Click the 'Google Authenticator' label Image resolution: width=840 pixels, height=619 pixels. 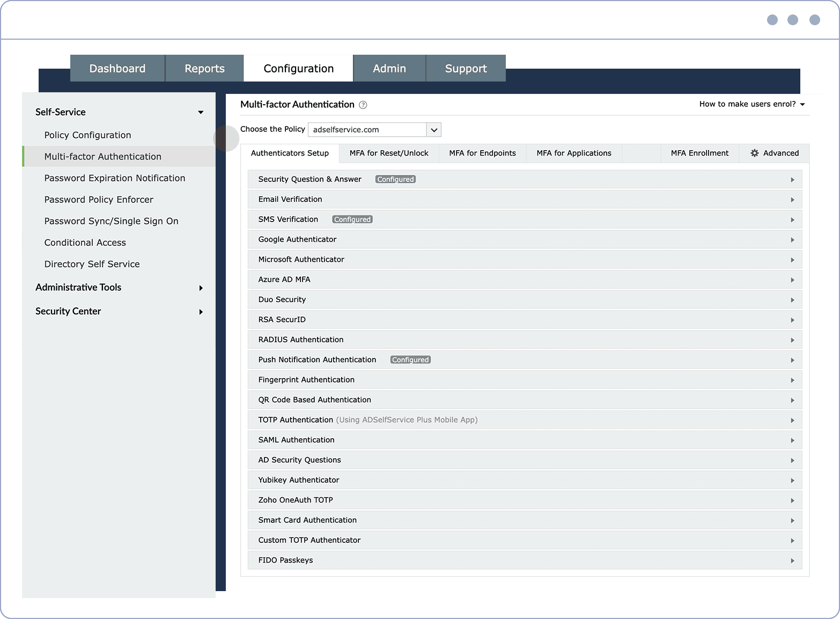[297, 239]
